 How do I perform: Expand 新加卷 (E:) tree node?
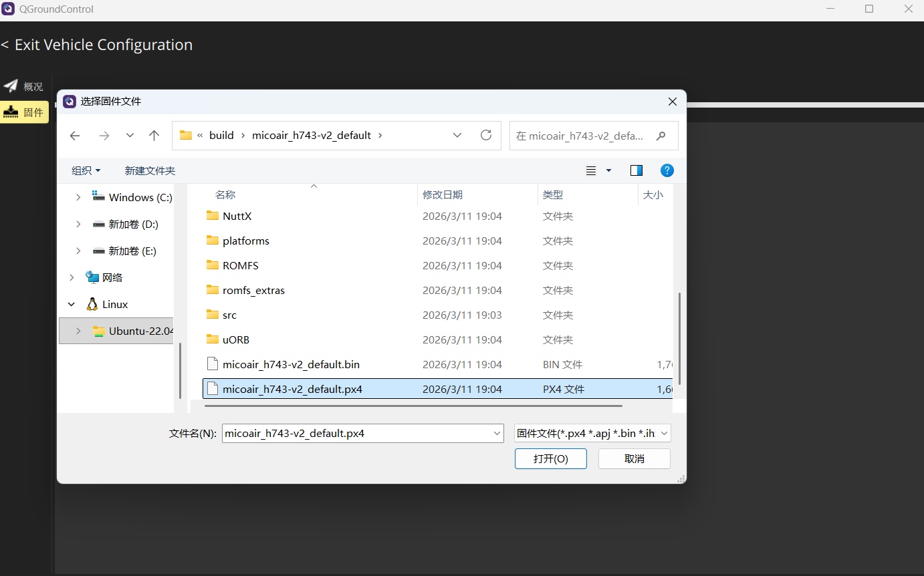coord(78,251)
